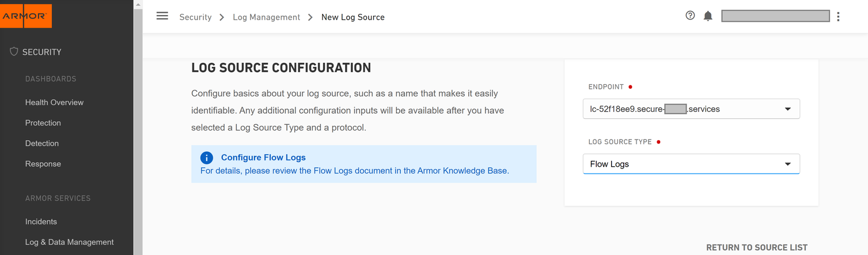Click the ENDPOINT field label
Image resolution: width=868 pixels, height=255 pixels.
[606, 87]
